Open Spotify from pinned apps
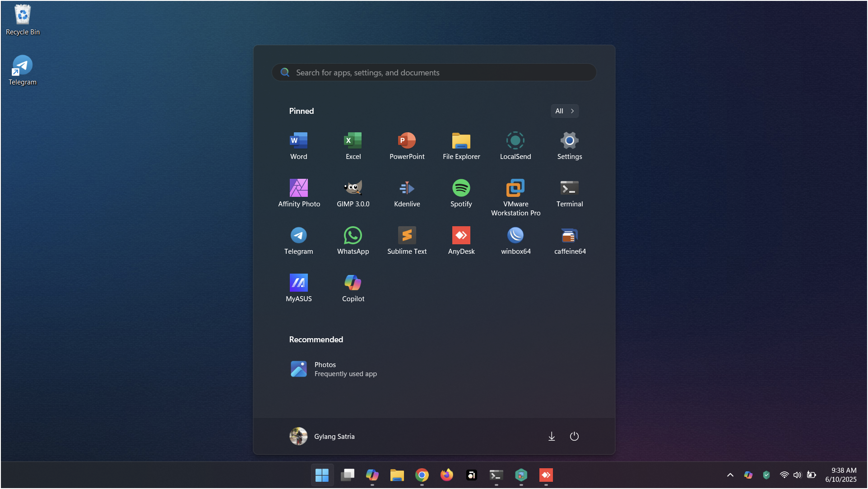 click(x=461, y=193)
